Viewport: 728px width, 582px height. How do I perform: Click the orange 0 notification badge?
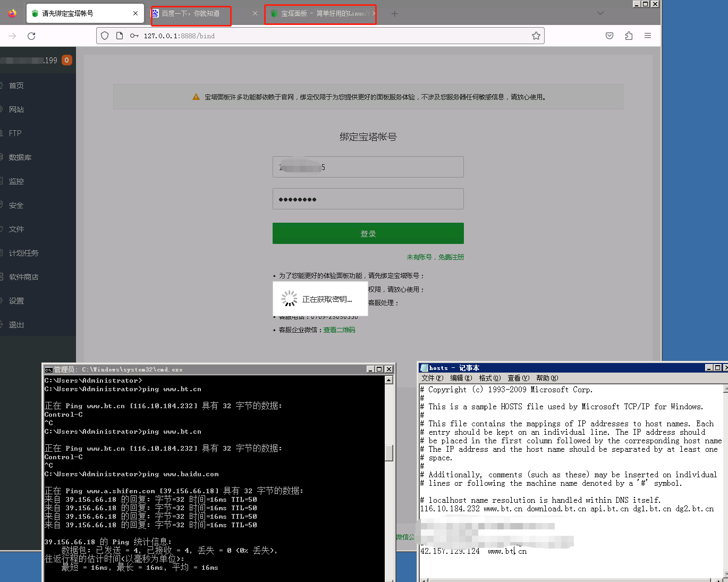[66, 60]
